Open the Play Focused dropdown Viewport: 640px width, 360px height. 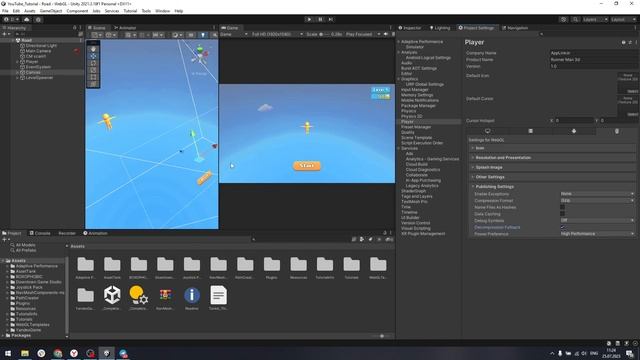(x=363, y=35)
